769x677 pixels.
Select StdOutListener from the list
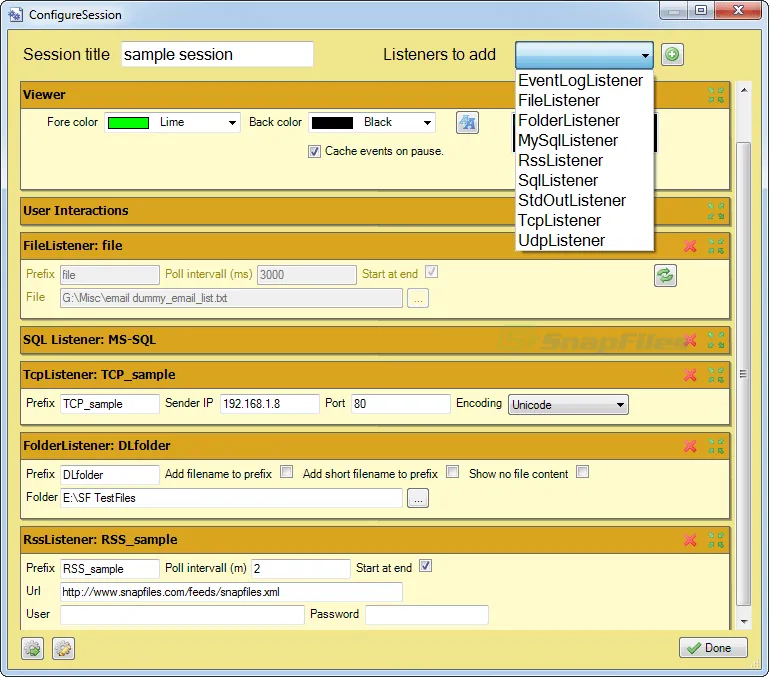tap(584, 201)
